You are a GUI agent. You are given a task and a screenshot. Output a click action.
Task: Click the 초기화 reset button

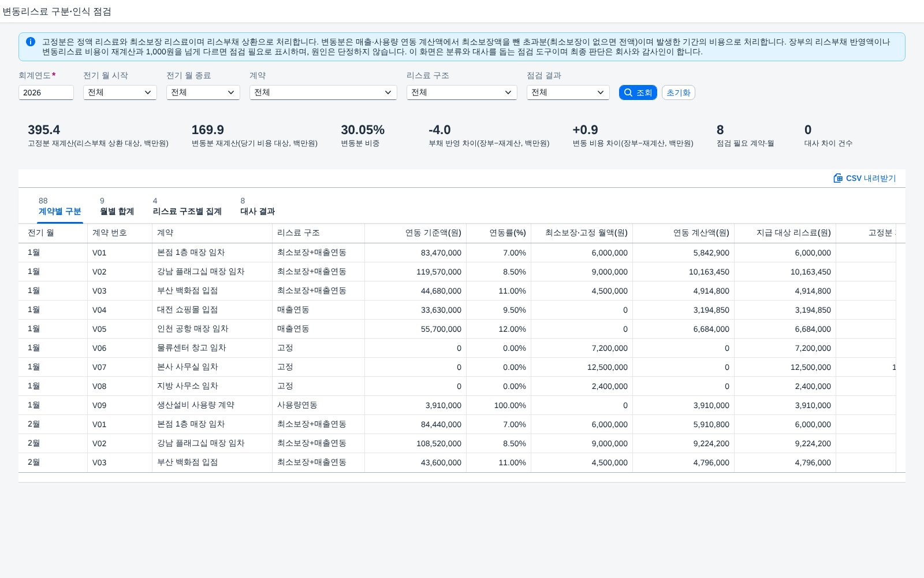point(679,92)
